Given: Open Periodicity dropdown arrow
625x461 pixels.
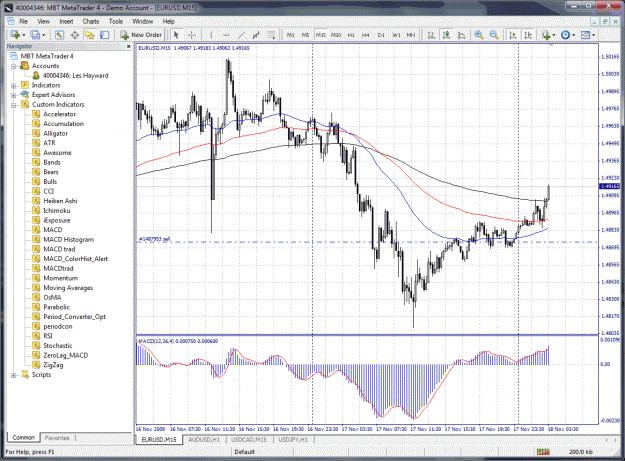Looking at the screenshot, I should tap(574, 35).
